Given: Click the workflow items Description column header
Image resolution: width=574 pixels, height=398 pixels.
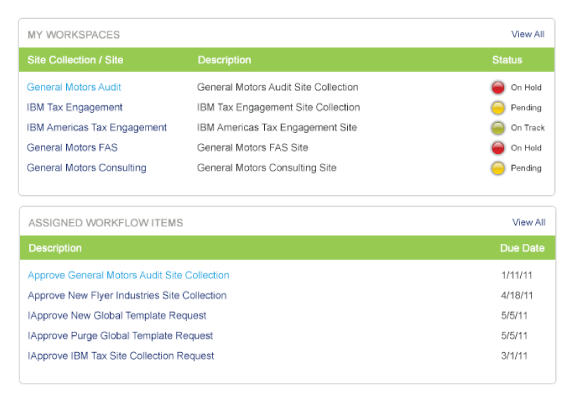Looking at the screenshot, I should (x=55, y=248).
